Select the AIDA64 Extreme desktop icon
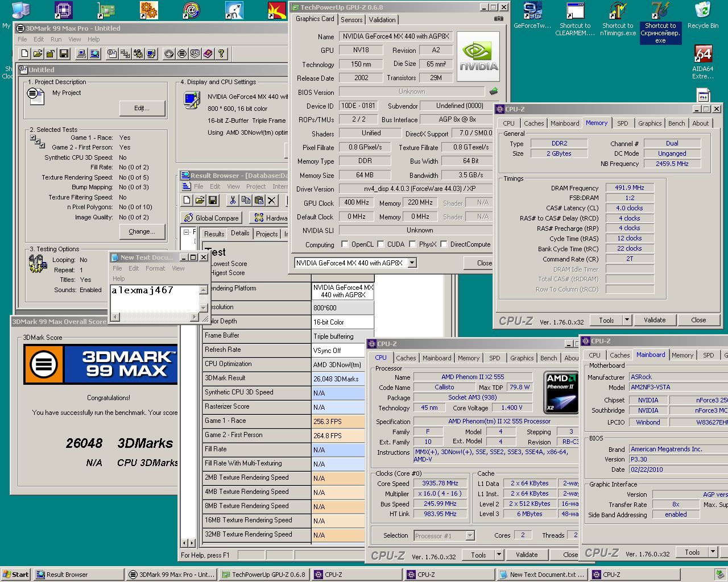This screenshot has width=728, height=582. click(703, 63)
